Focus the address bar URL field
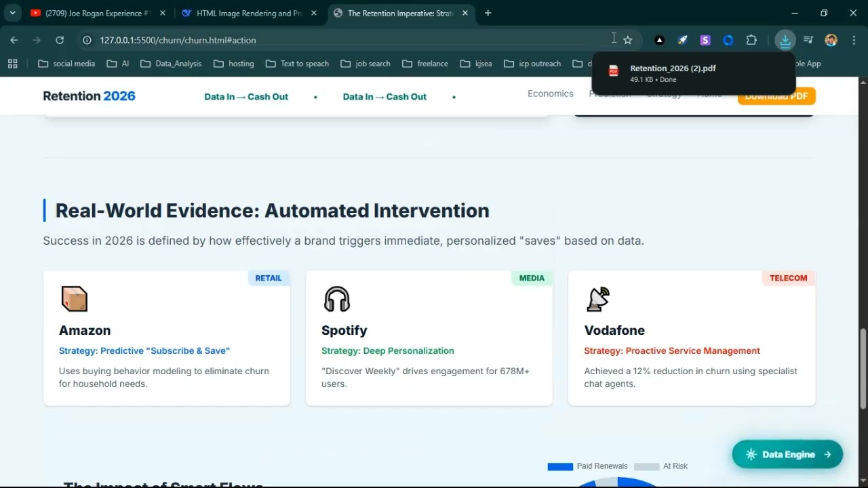 coord(353,40)
